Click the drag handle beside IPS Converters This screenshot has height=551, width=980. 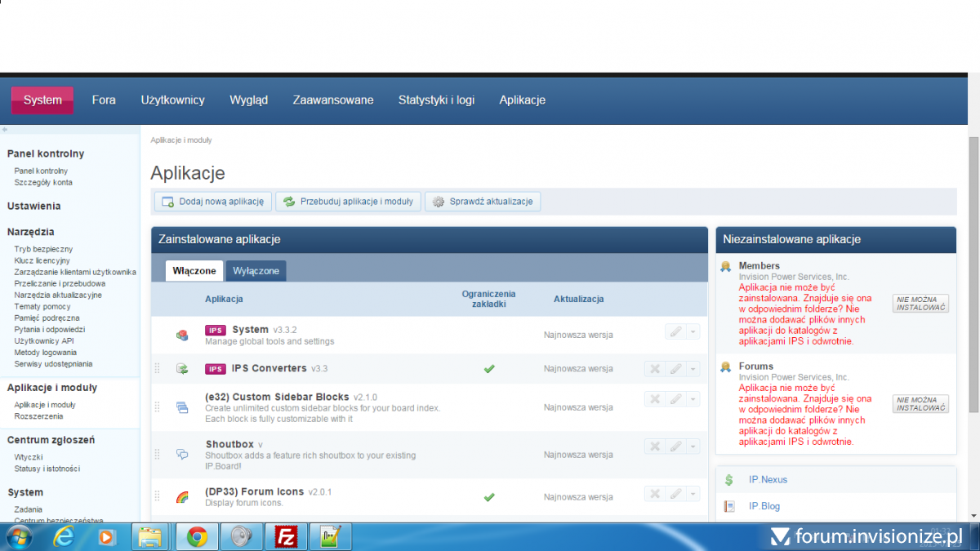tap(158, 369)
